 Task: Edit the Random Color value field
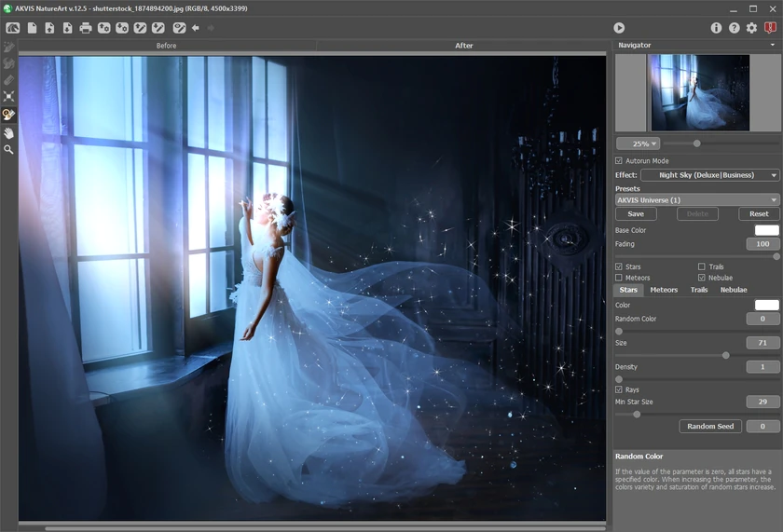[762, 319]
